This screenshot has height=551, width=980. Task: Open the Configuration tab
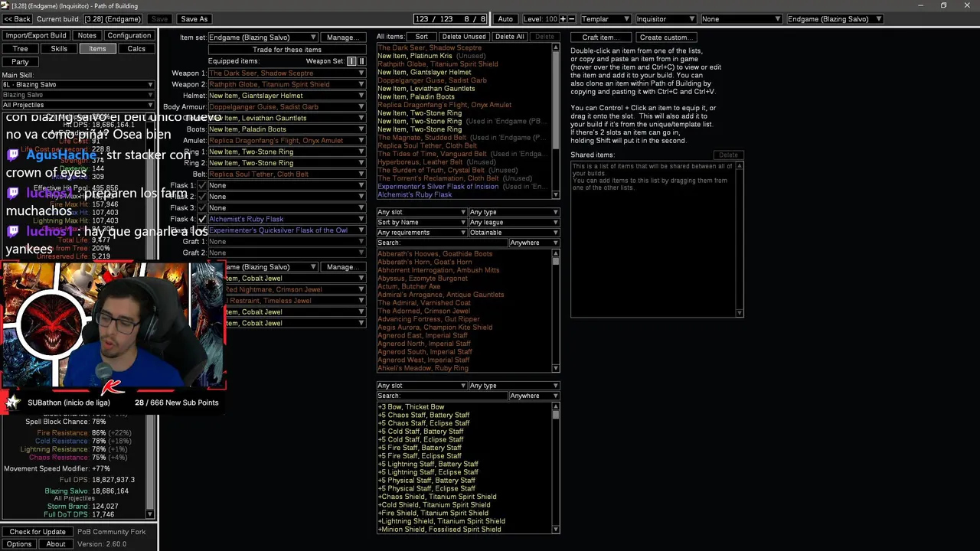pyautogui.click(x=129, y=35)
